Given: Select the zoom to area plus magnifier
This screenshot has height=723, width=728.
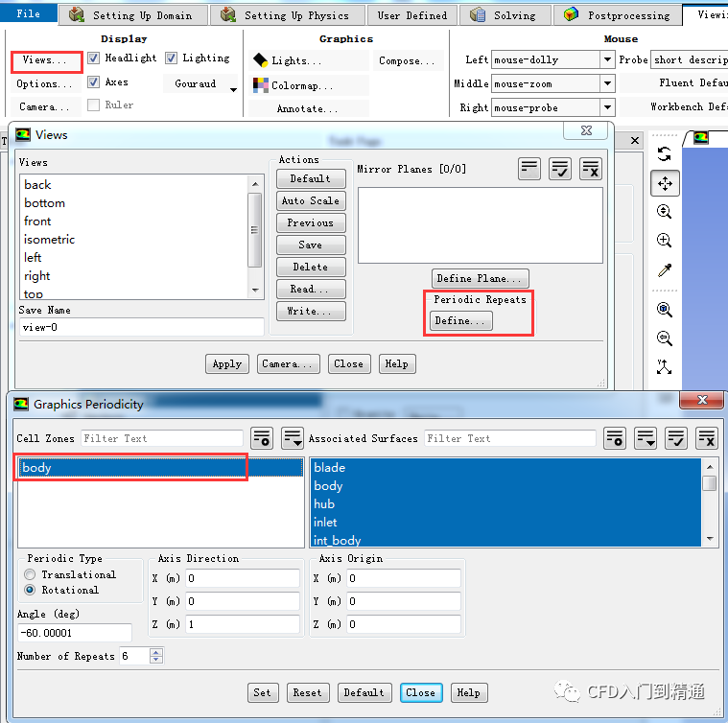Looking at the screenshot, I should point(665,241).
